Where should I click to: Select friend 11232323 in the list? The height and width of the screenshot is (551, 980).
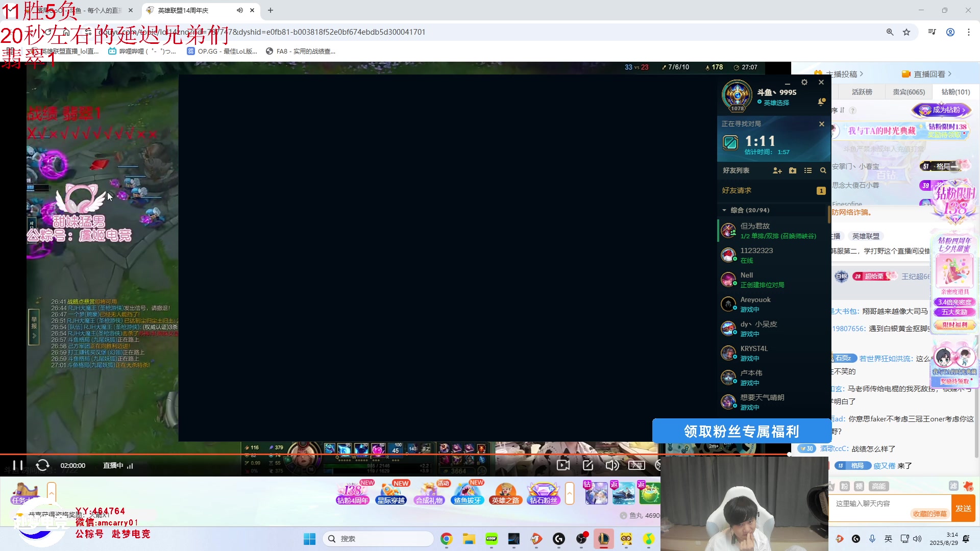pyautogui.click(x=773, y=255)
